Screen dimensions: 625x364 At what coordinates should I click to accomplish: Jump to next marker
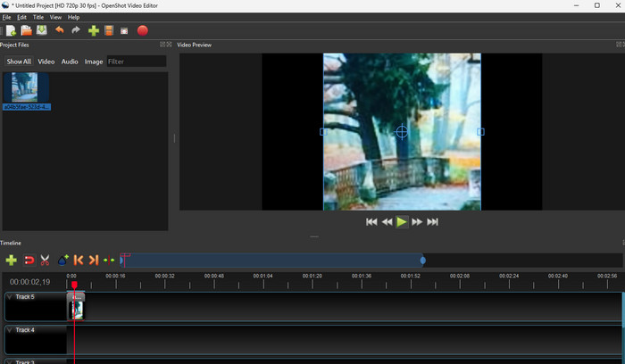point(94,260)
